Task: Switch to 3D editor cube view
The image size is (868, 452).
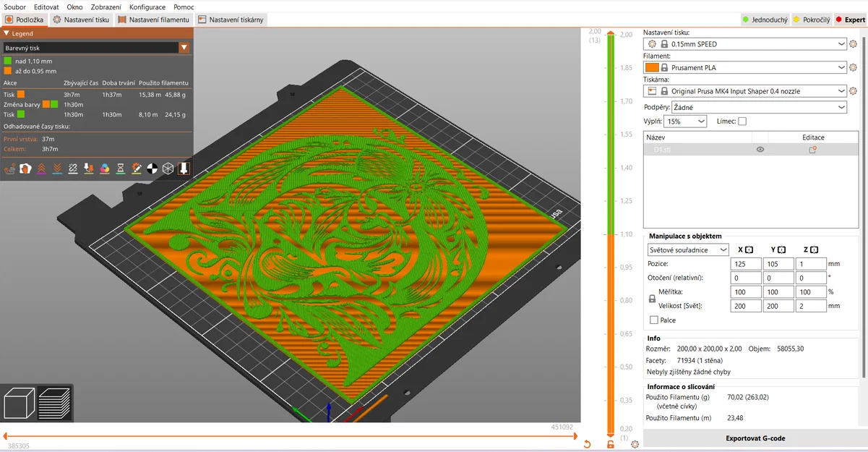Action: tap(20, 403)
